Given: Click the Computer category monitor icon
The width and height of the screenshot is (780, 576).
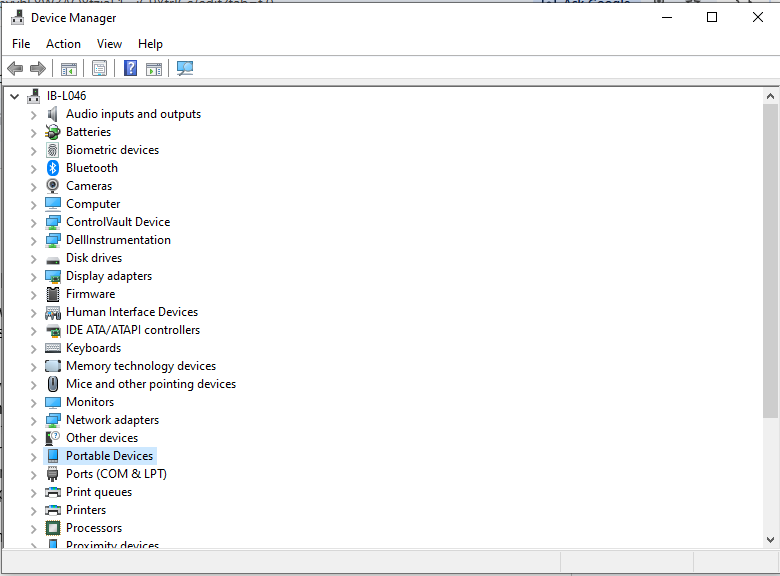Looking at the screenshot, I should coord(53,204).
